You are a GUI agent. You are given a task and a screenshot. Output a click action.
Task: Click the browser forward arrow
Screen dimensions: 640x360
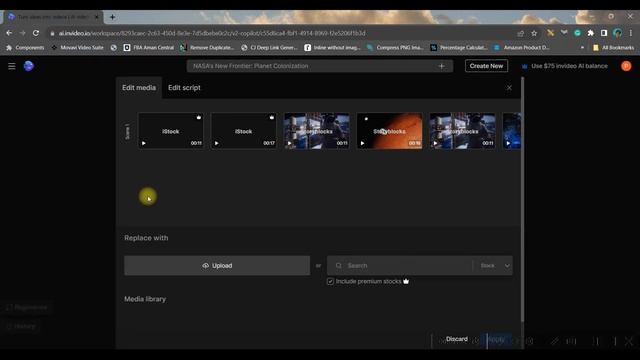click(x=22, y=33)
